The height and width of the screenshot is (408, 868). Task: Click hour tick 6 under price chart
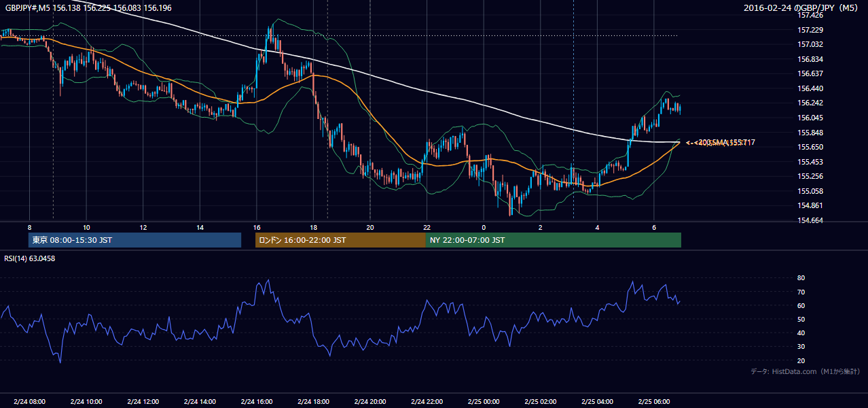point(654,227)
